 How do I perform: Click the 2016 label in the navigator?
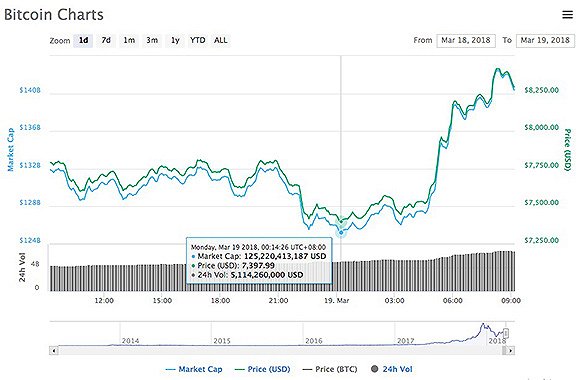(x=314, y=340)
